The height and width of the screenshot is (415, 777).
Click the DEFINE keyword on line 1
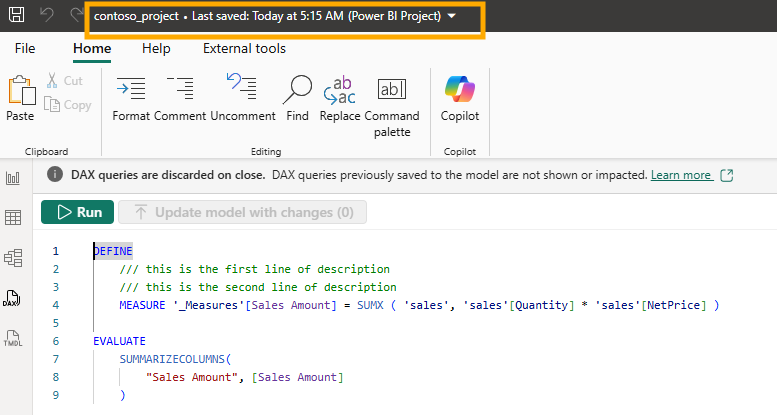pos(113,251)
